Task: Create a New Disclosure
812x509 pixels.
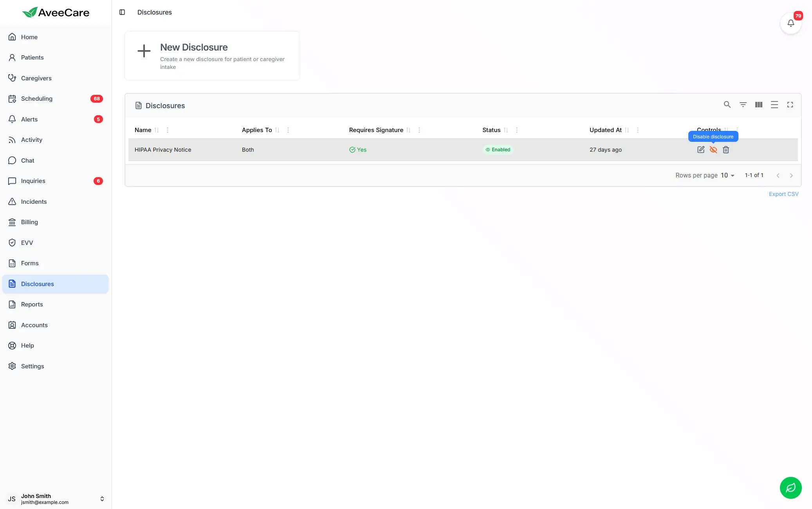Action: tap(212, 56)
